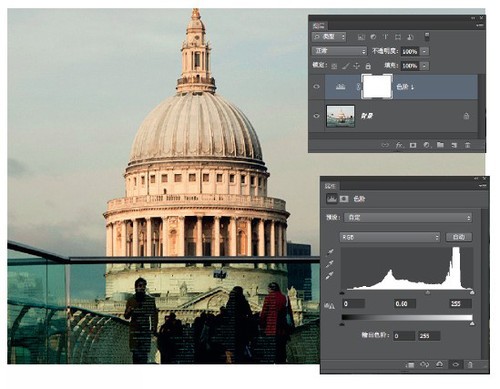Open the Levels preset dropdown
Screen dimensions: 500x389
point(409,218)
